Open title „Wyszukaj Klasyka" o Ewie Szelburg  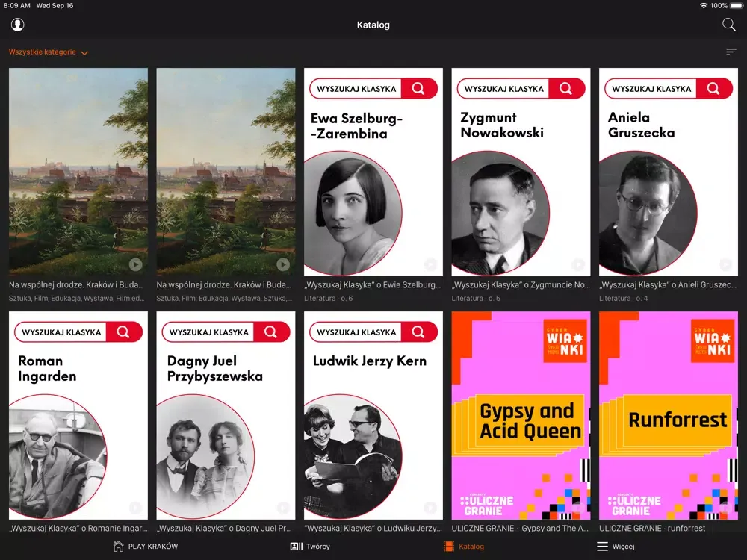click(373, 284)
